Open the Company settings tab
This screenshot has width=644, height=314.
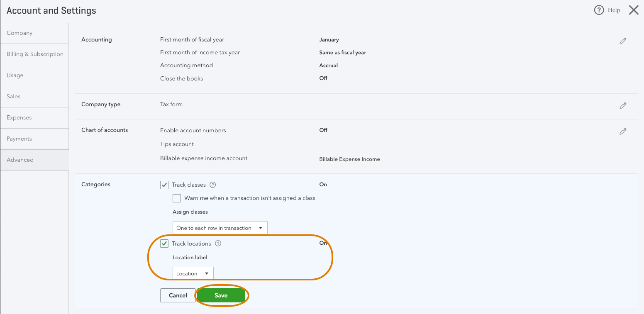click(x=34, y=33)
